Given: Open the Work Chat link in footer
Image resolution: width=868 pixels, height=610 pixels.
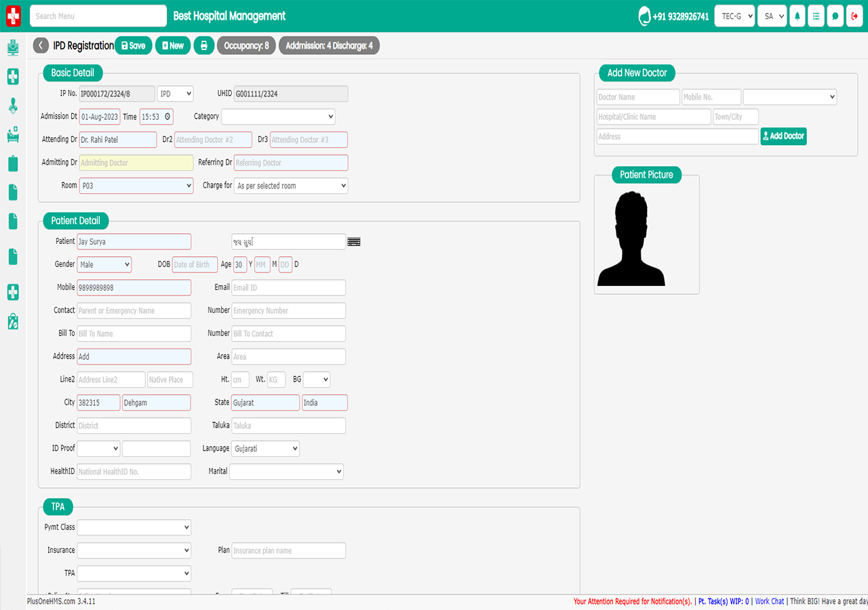Looking at the screenshot, I should (770, 601).
